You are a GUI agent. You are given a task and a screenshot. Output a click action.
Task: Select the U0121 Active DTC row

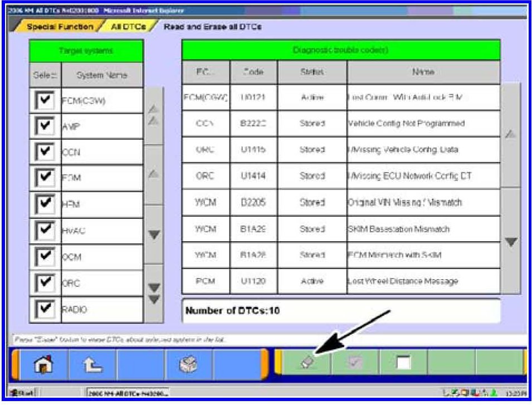pos(340,97)
